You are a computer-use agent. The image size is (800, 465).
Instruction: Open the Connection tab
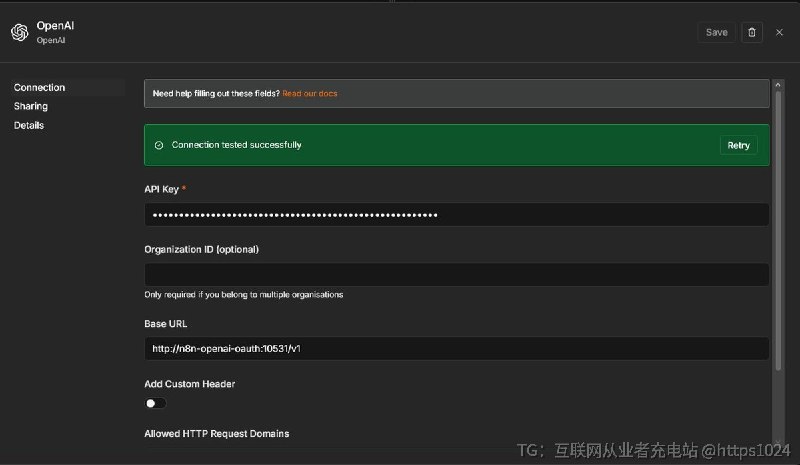coord(68,87)
